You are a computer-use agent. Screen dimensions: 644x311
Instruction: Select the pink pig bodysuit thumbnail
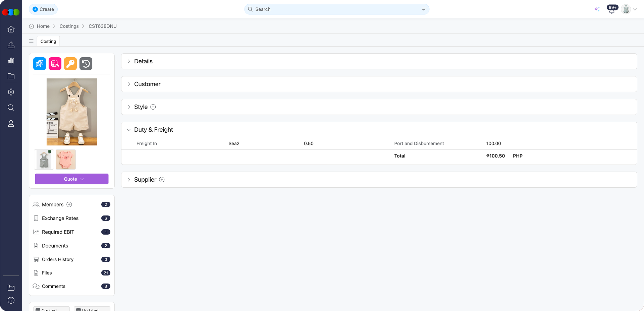(66, 160)
